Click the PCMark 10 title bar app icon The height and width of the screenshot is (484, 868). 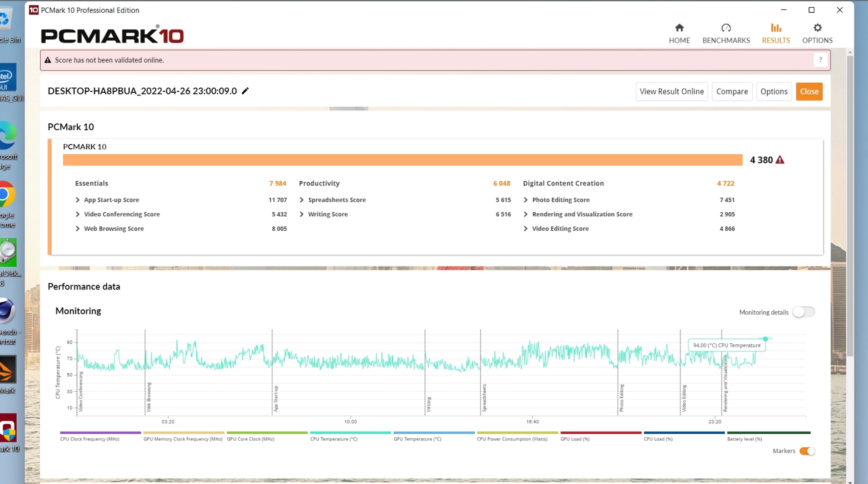tap(34, 10)
